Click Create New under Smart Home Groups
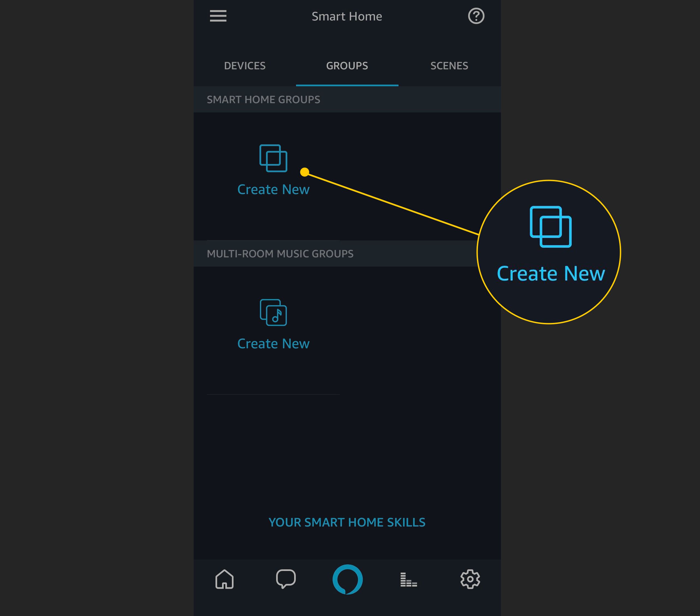This screenshot has width=700, height=616. [x=273, y=172]
